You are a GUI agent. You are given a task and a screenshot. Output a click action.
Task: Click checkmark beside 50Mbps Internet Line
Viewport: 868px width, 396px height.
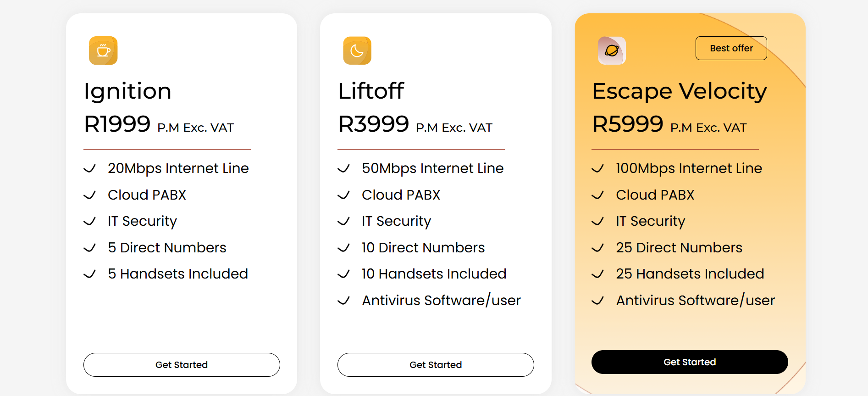point(344,168)
